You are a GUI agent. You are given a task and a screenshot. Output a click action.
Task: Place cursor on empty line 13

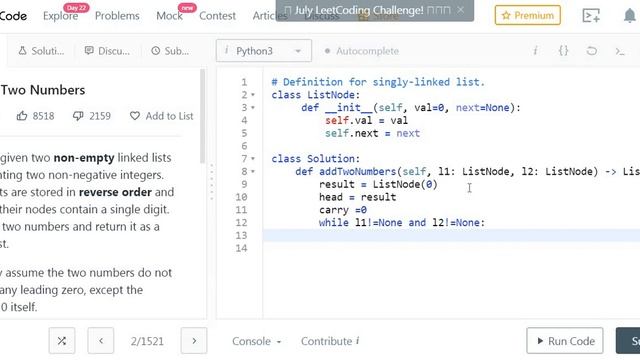click(451, 236)
